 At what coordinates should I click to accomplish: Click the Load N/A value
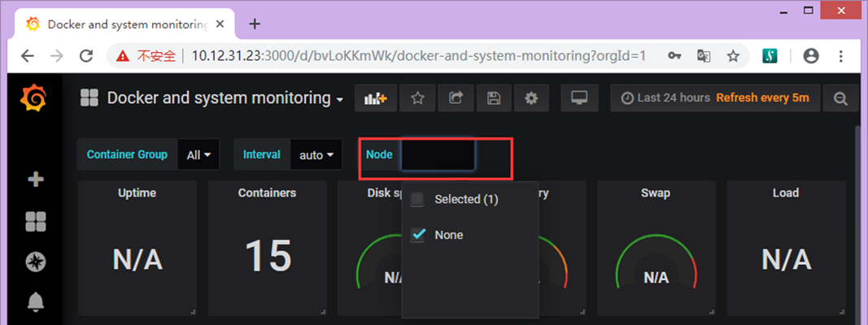pyautogui.click(x=786, y=259)
